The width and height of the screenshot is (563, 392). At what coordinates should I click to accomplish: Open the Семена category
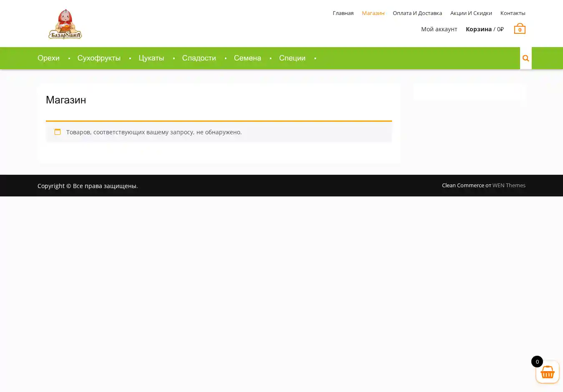click(247, 58)
